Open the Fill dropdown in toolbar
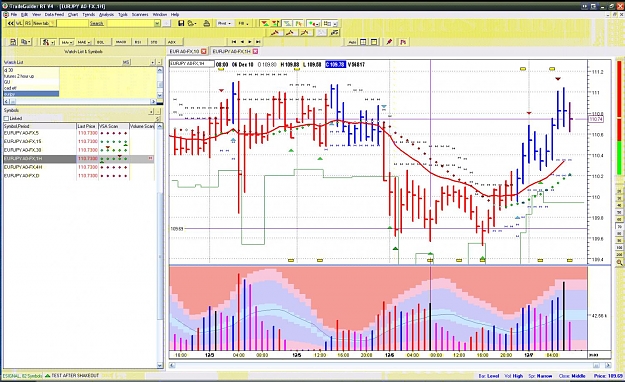Viewport: 625px width, 382px height. click(243, 24)
